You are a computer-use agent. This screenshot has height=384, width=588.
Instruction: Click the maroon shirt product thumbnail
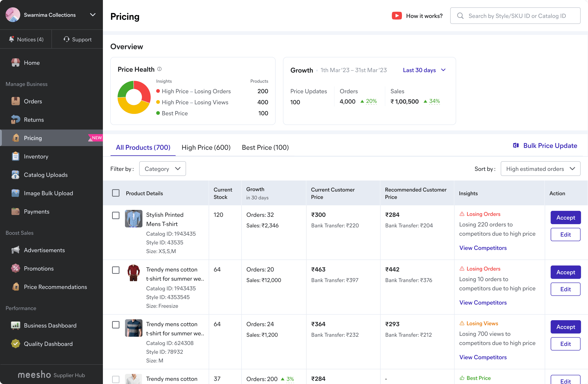134,273
